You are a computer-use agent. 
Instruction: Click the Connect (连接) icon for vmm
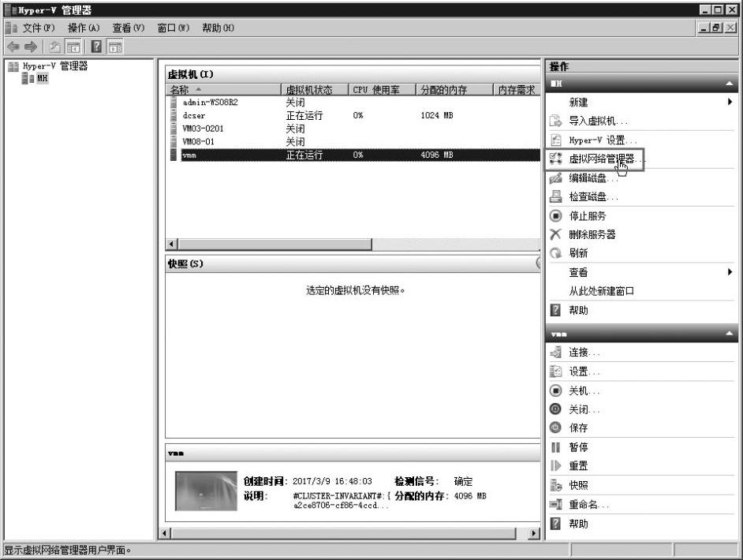pyautogui.click(x=555, y=352)
